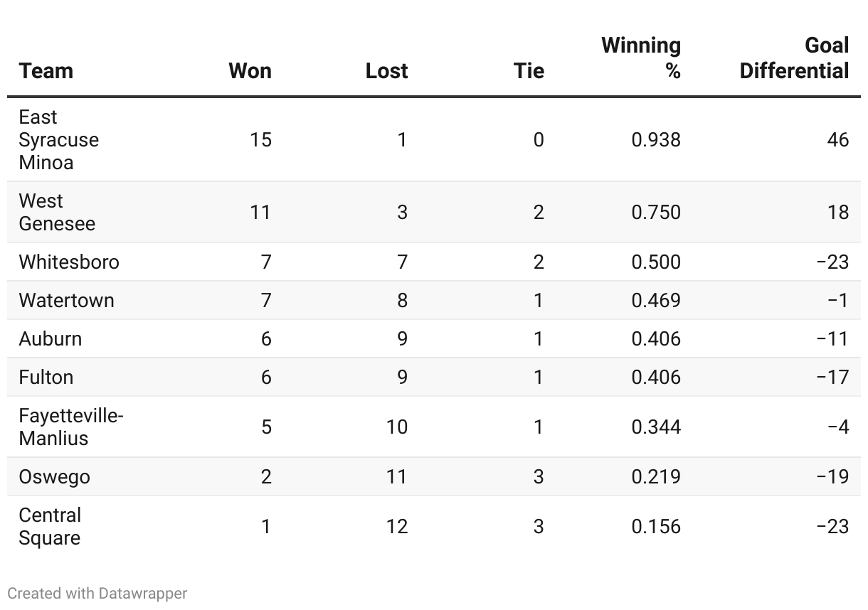Click the 0.938 winning percentage value
Screen dimensions: 868x610
[656, 139]
